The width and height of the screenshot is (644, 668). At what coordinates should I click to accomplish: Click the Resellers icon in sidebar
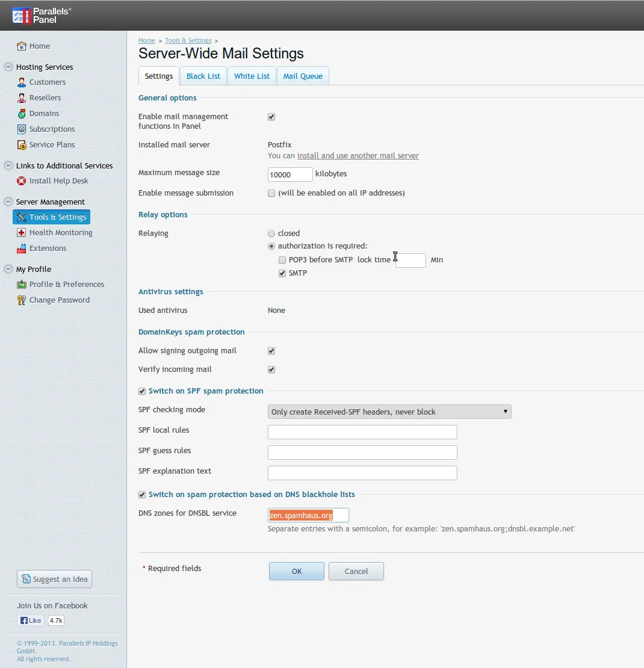click(21, 98)
